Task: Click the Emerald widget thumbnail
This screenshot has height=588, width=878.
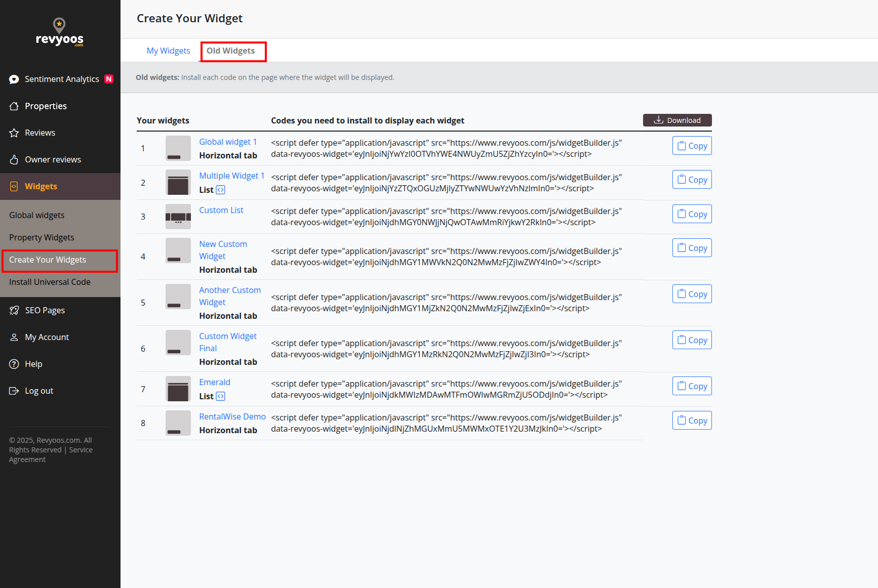Action: [178, 389]
